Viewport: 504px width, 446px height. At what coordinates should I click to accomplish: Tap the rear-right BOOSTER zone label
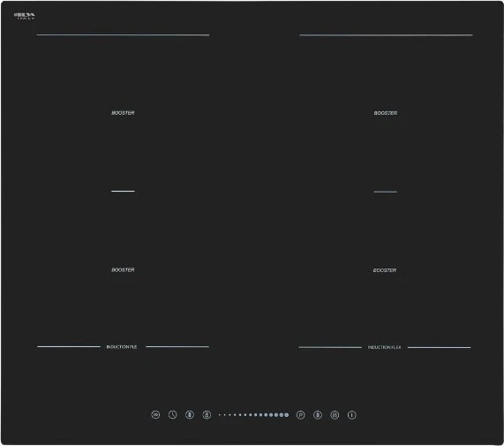[386, 113]
